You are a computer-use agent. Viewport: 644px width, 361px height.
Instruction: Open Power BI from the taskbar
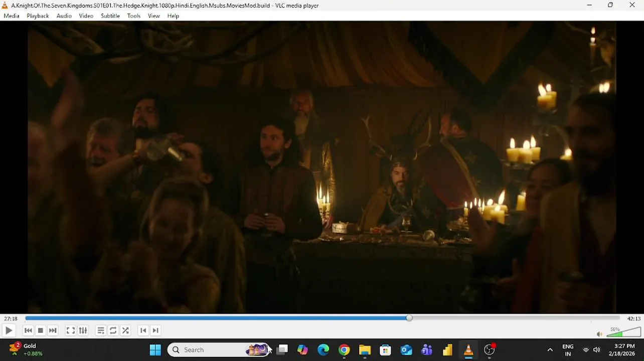pos(447,350)
